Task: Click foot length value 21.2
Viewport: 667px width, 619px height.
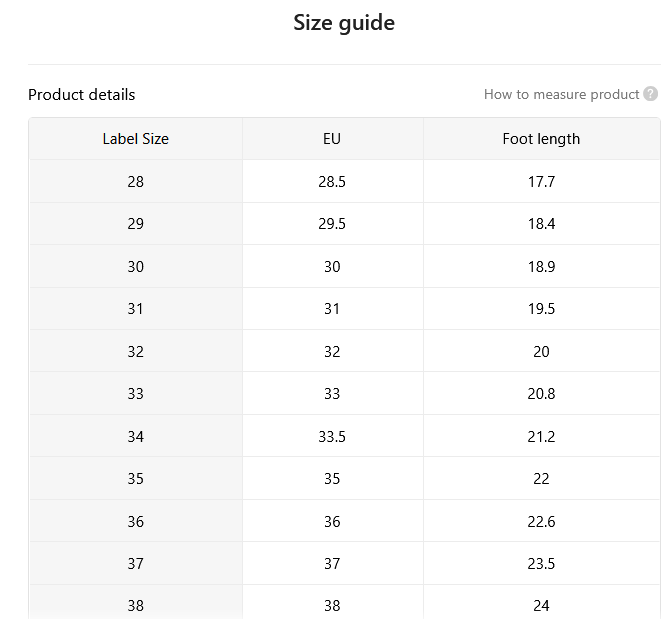Action: [542, 436]
